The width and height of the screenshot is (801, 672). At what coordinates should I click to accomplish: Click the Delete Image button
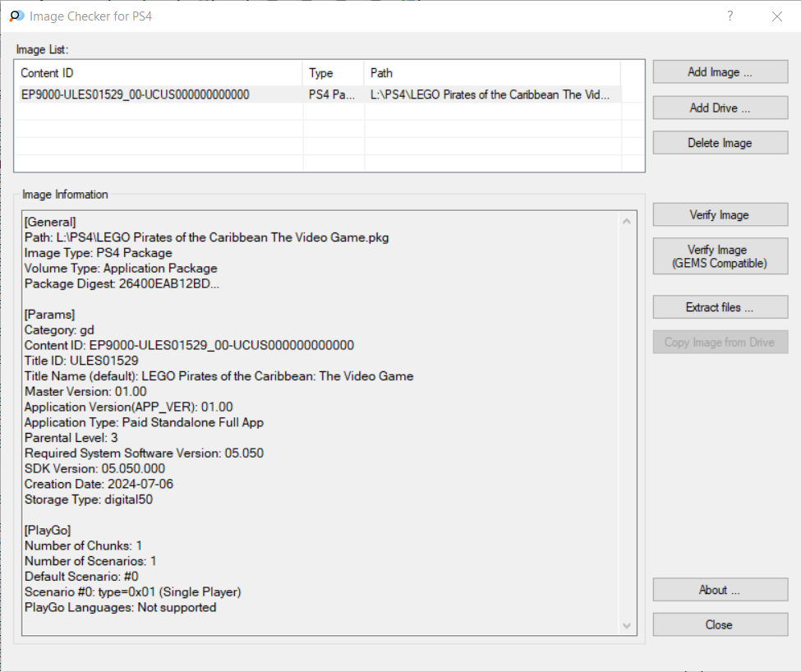720,143
